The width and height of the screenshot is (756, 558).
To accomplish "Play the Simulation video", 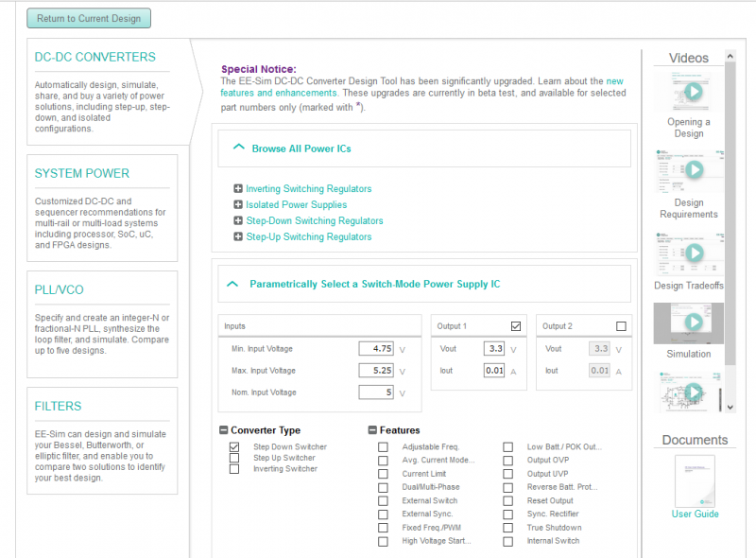I will [x=695, y=323].
